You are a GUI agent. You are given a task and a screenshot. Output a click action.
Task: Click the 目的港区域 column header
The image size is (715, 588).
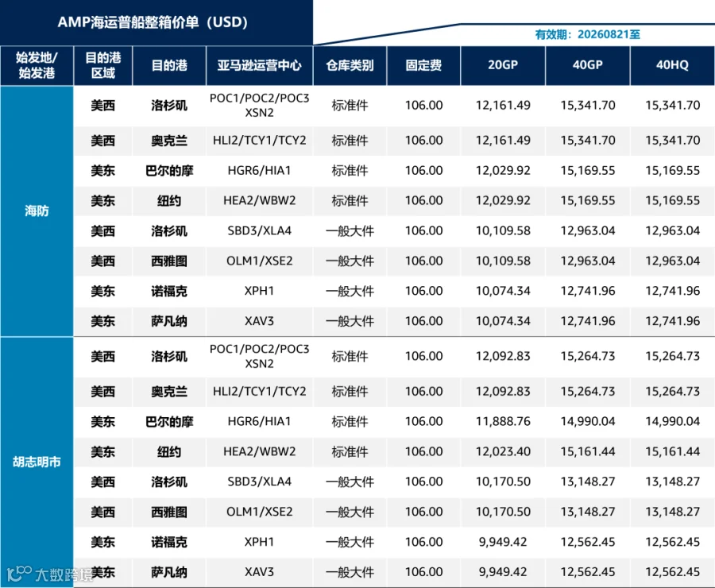[103, 65]
